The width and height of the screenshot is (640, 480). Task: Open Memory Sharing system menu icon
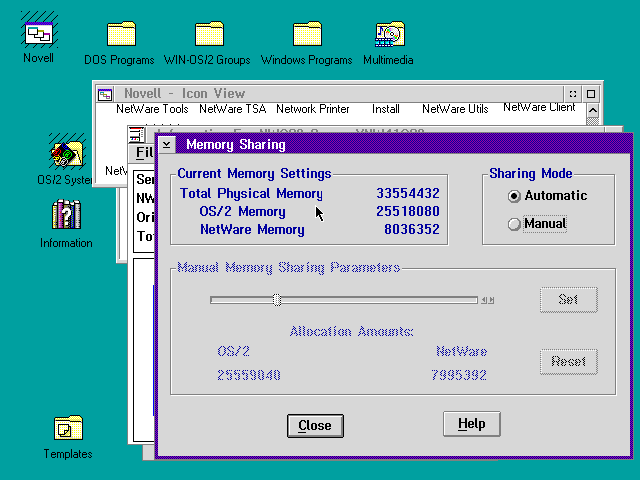pyautogui.click(x=167, y=144)
